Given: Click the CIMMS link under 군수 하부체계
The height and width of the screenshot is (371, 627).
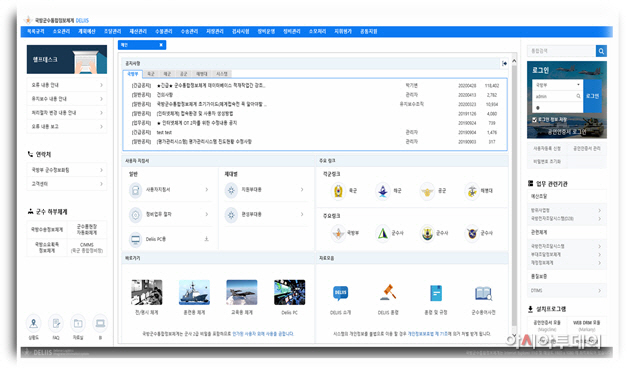Looking at the screenshot, I should [87, 247].
